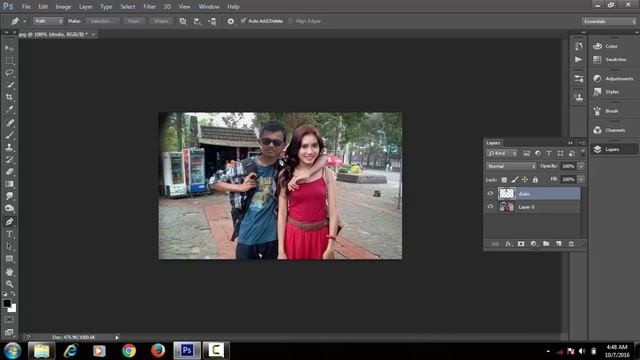Toggle Auto Add/Delete checkbox

point(244,21)
